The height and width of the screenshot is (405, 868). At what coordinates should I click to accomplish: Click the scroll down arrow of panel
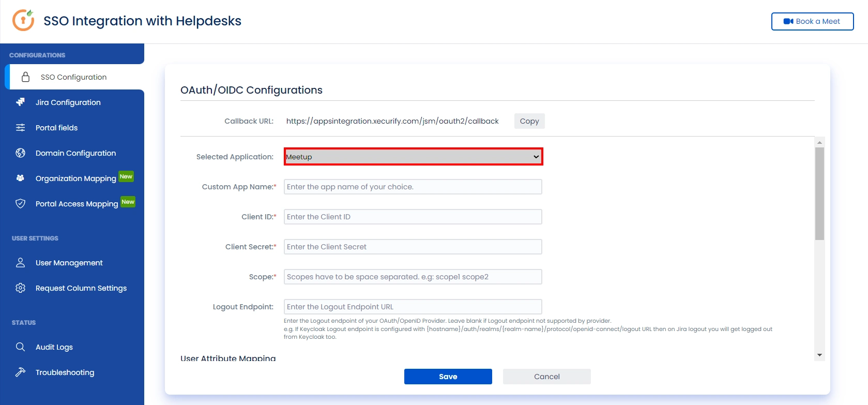(x=819, y=355)
